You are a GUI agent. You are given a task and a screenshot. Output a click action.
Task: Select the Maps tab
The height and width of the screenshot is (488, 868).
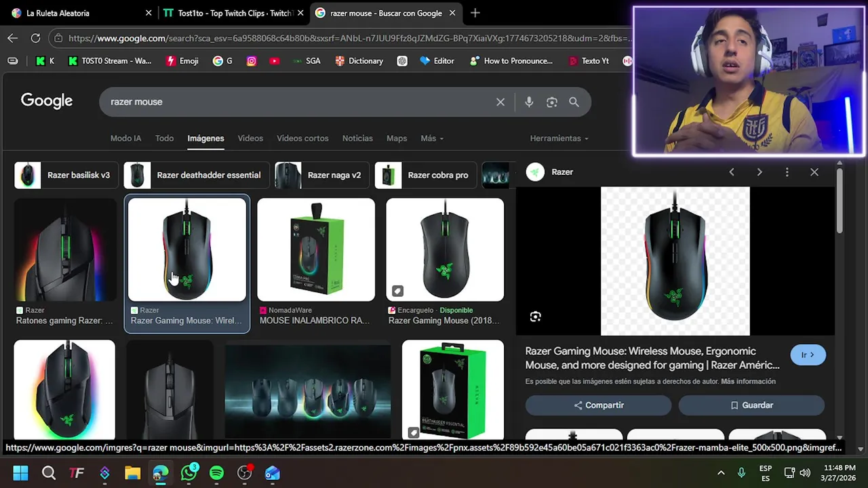pos(397,138)
